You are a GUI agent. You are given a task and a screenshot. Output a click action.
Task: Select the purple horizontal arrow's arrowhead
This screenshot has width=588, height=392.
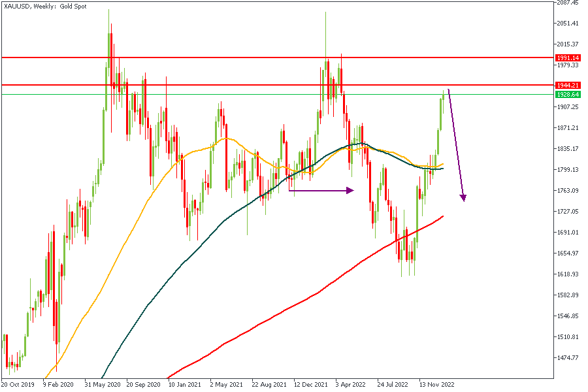[x=350, y=190]
